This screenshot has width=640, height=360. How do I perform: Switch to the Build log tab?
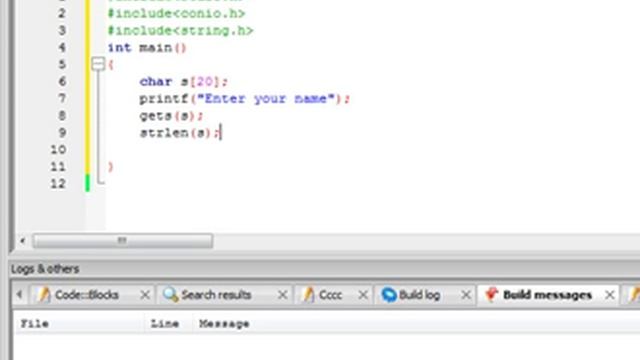(x=419, y=295)
